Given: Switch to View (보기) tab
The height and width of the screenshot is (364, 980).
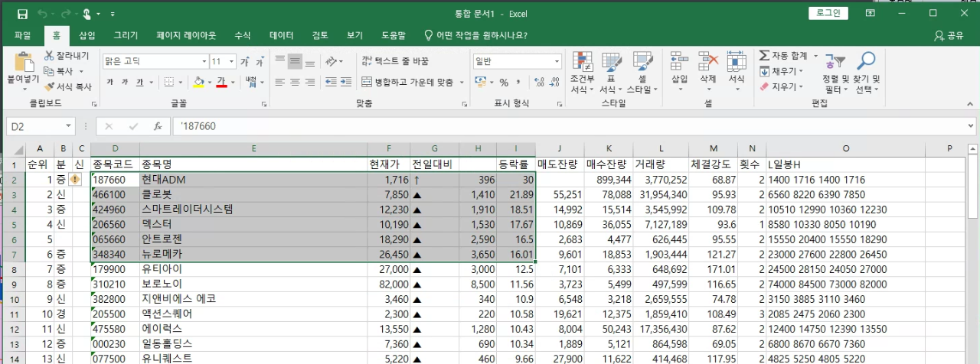Looking at the screenshot, I should [x=354, y=35].
